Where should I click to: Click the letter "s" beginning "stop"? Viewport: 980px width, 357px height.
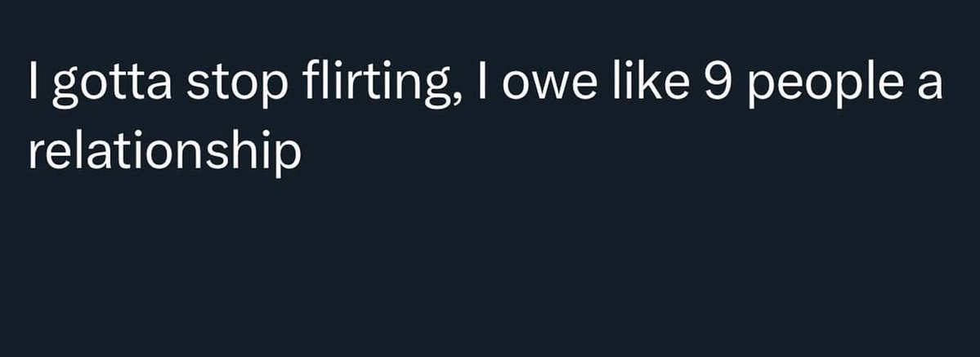[198, 87]
